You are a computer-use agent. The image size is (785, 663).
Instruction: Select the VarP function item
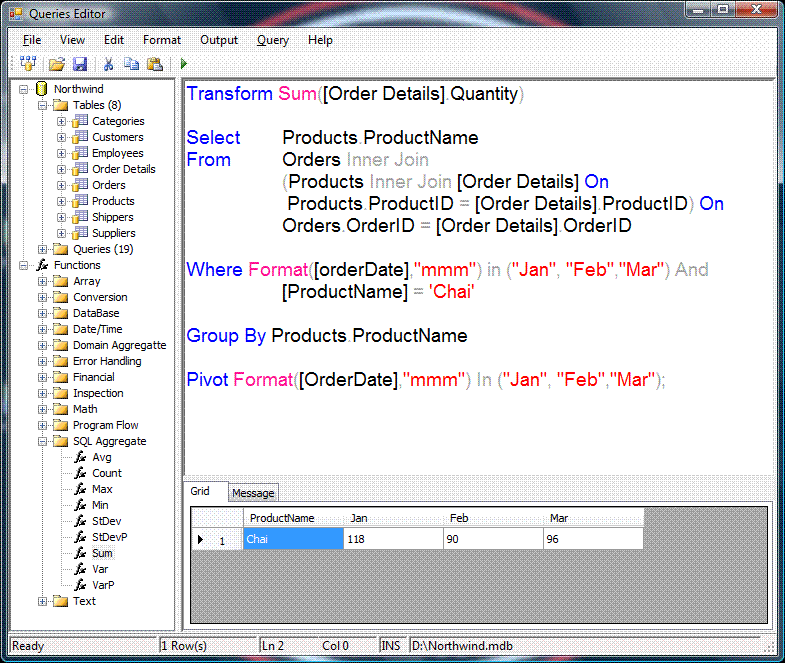[x=103, y=585]
